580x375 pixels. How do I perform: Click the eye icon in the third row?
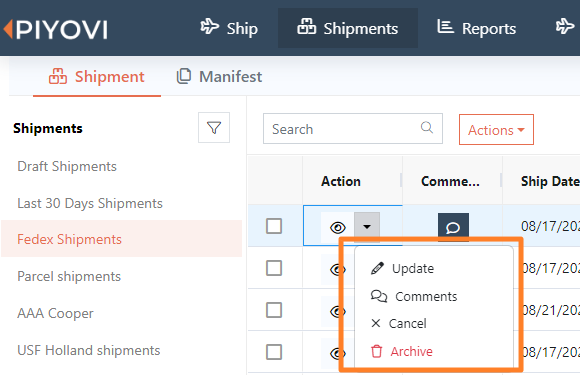(x=336, y=311)
